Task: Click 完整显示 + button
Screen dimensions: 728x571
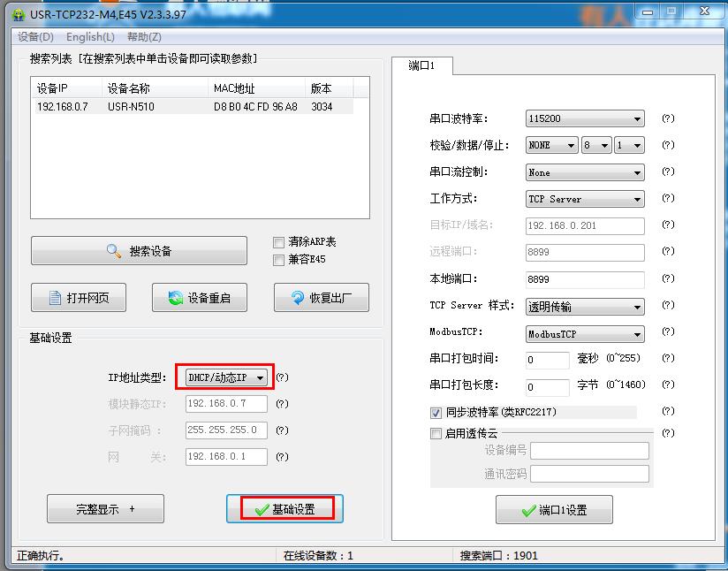Action: 105,509
